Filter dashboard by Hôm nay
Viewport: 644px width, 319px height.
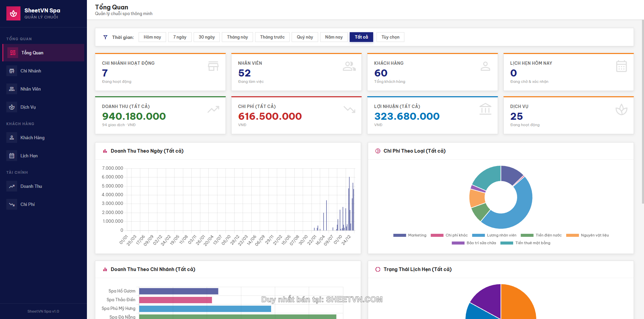[x=152, y=37]
